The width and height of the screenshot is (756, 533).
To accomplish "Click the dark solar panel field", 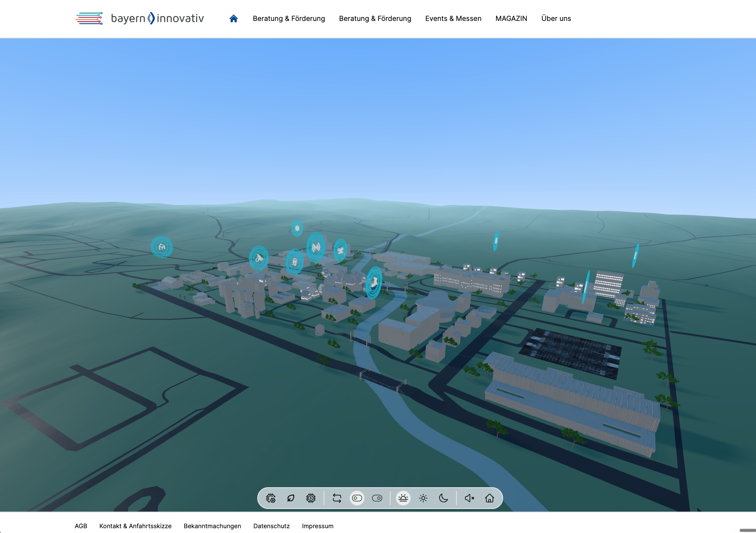I will click(x=570, y=353).
